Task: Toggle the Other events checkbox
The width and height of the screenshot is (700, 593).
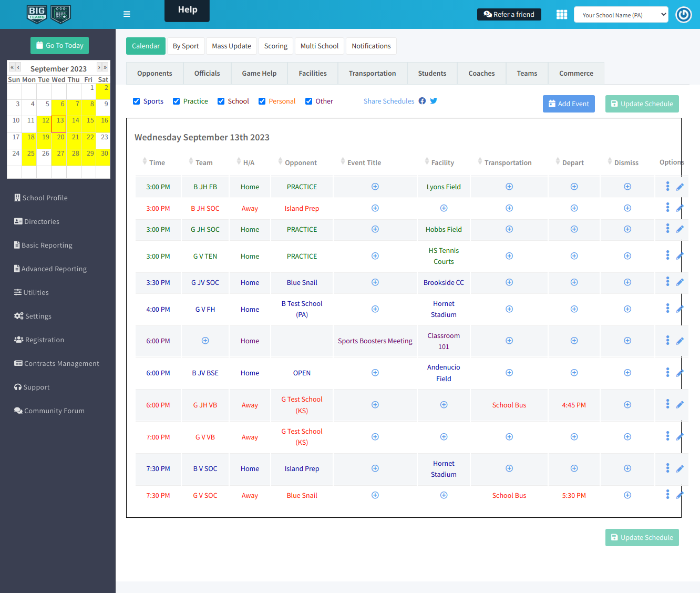Action: pos(308,100)
